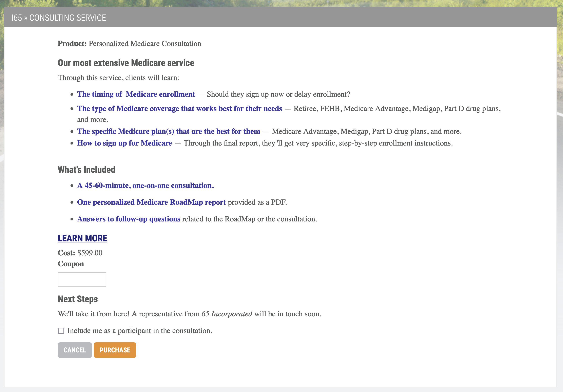Click the CANCEL button
The height and width of the screenshot is (392, 563).
click(75, 350)
